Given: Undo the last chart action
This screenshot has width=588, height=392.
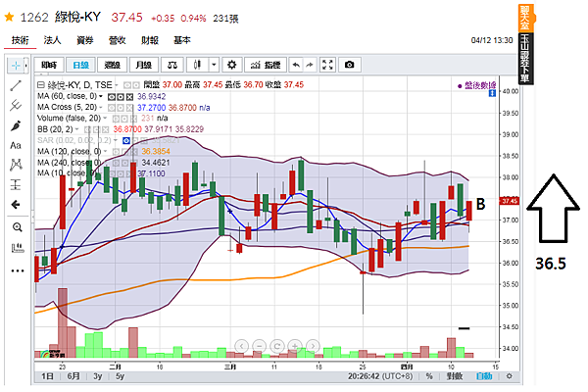Looking at the screenshot, I should (x=296, y=65).
